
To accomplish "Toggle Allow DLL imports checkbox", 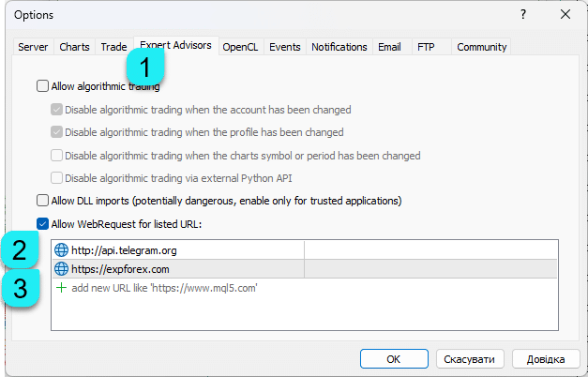I will 42,200.
